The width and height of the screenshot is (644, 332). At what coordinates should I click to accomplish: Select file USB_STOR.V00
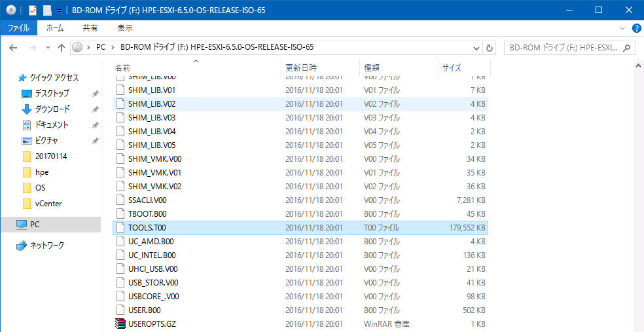300,283
